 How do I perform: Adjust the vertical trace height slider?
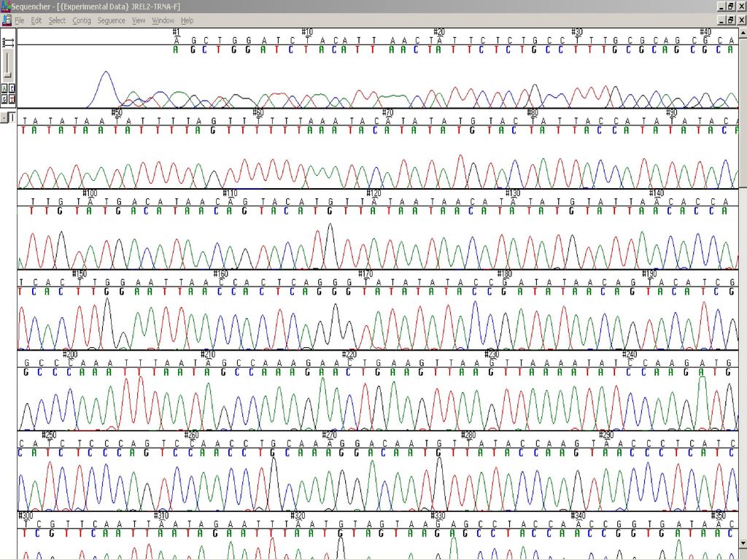tap(7, 75)
